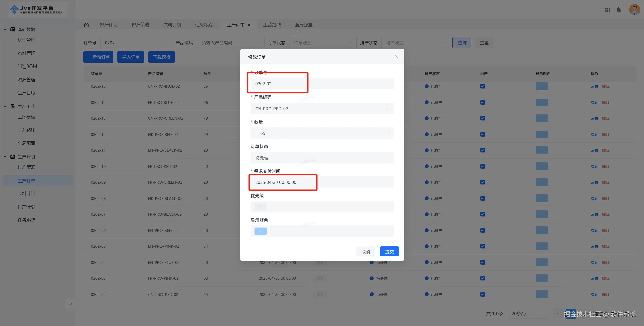Open 订单状态 dropdown showing 待处理
This screenshot has width=644, height=326.
[x=322, y=158]
